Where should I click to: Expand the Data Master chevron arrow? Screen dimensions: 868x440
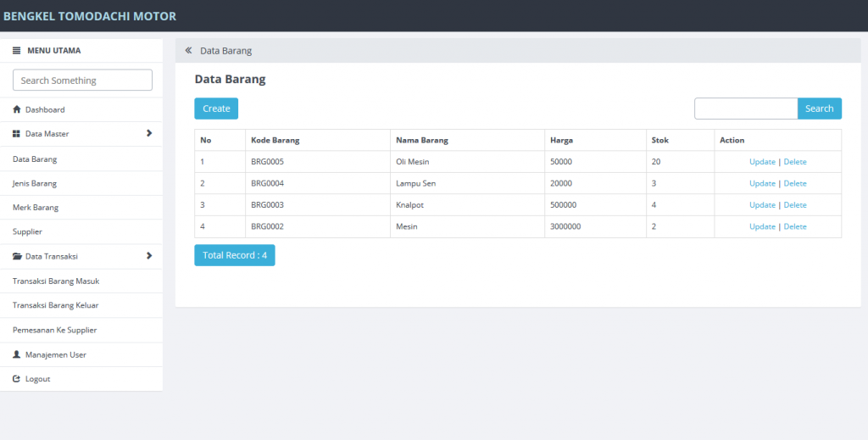click(x=149, y=133)
